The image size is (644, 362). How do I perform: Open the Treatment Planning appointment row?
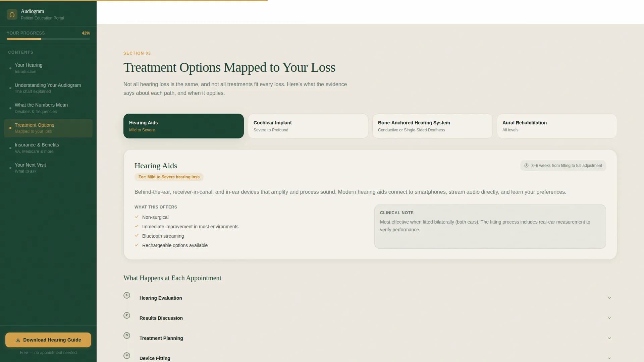[x=375, y=338]
